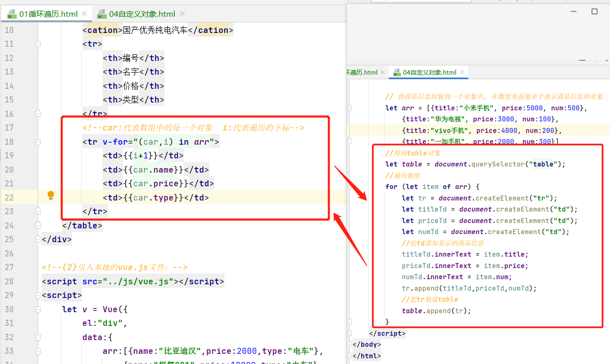This screenshot has width=610, height=364.
Task: Click line number 10 in the gutter
Action: (9, 30)
